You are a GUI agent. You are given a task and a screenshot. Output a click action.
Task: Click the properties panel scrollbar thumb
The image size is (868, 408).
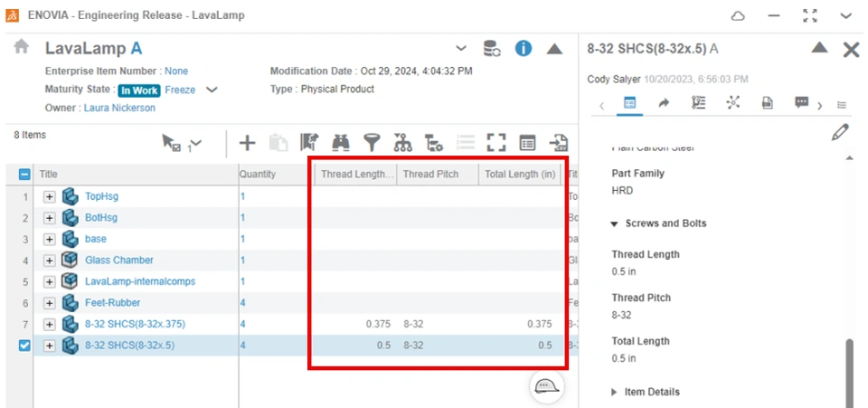point(850,373)
